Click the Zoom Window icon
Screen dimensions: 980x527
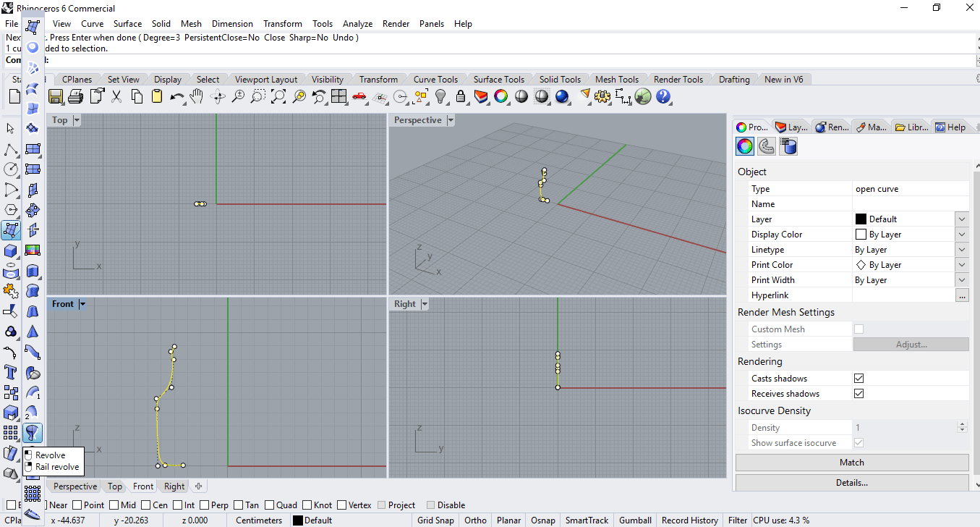point(258,96)
